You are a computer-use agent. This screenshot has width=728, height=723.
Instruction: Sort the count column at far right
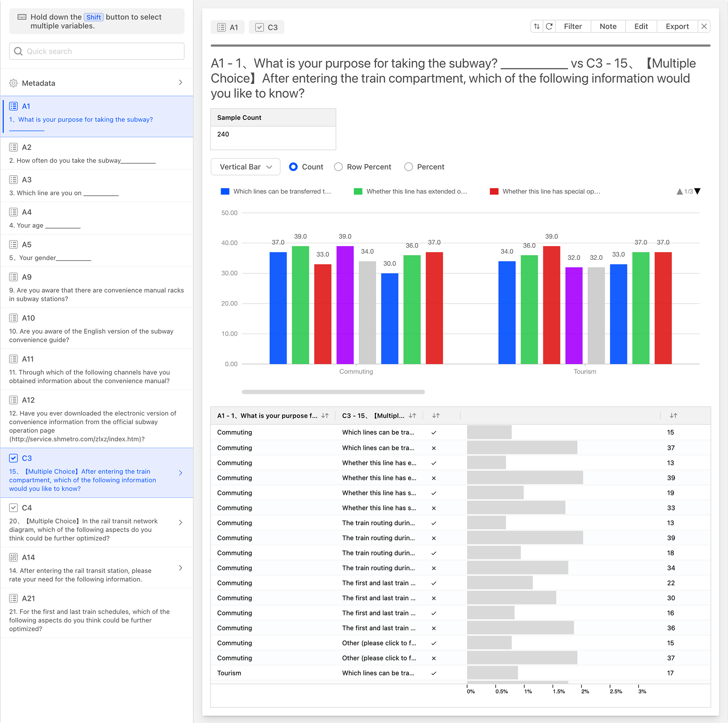click(673, 416)
